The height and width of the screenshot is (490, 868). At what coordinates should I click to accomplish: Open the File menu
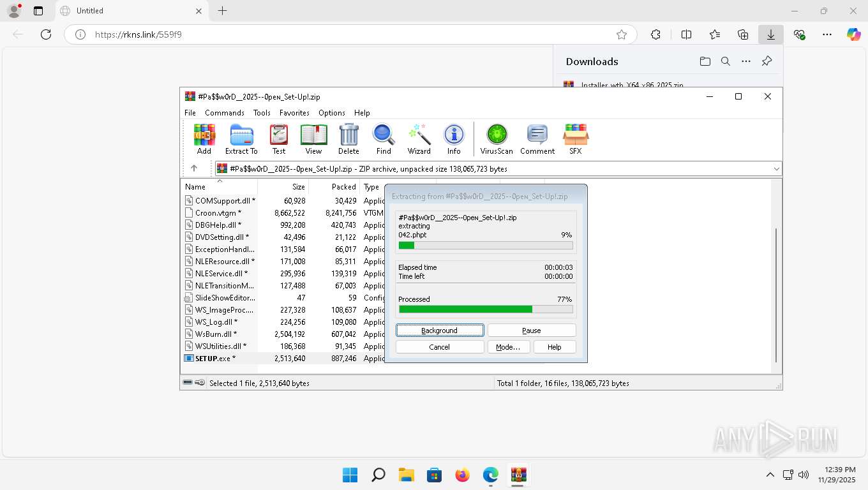(190, 113)
